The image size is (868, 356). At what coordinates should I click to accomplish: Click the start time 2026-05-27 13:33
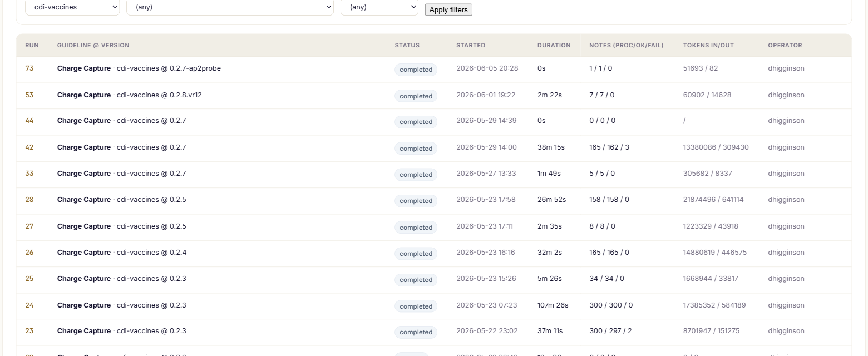pyautogui.click(x=486, y=174)
